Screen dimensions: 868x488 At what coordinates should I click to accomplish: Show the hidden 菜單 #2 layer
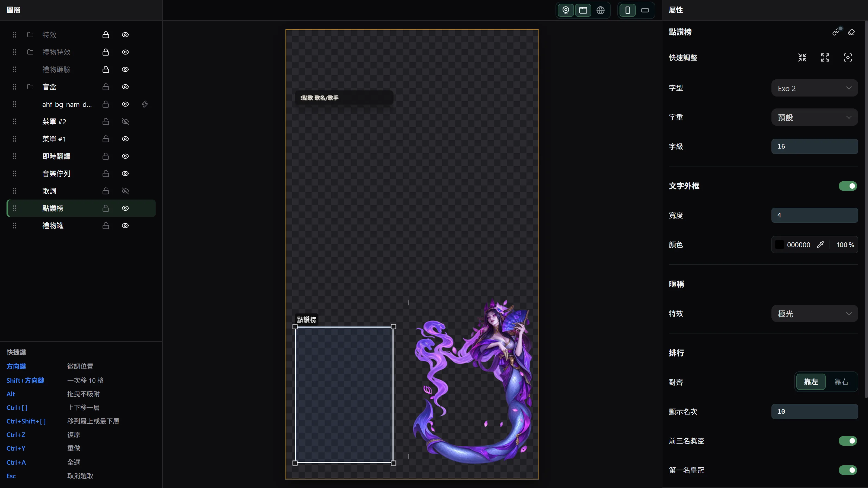click(125, 121)
